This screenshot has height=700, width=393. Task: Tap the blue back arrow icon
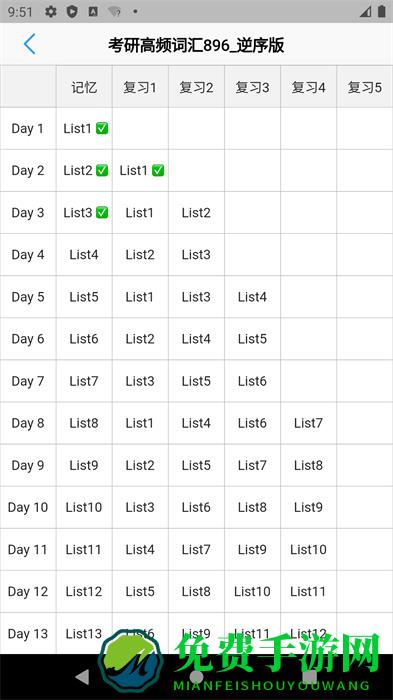pyautogui.click(x=29, y=44)
